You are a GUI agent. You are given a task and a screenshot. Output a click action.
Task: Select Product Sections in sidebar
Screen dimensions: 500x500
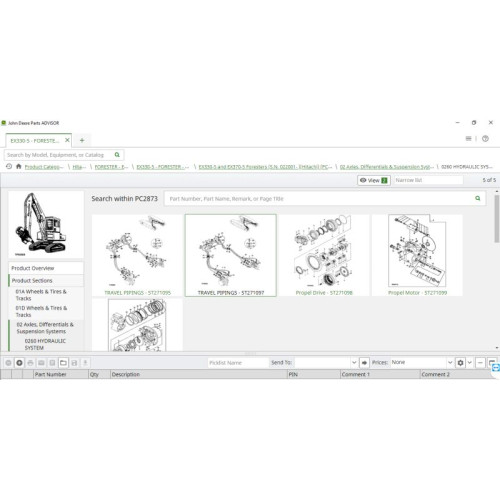46,280
